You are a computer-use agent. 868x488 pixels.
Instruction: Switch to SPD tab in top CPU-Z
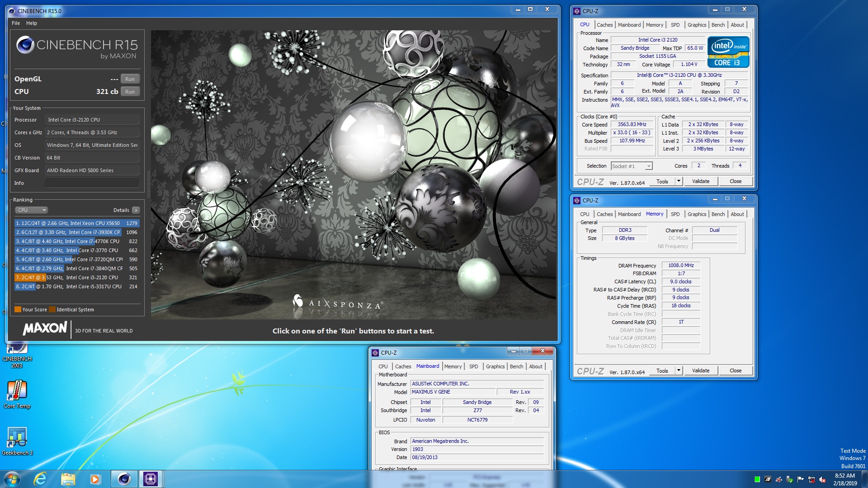pyautogui.click(x=675, y=25)
